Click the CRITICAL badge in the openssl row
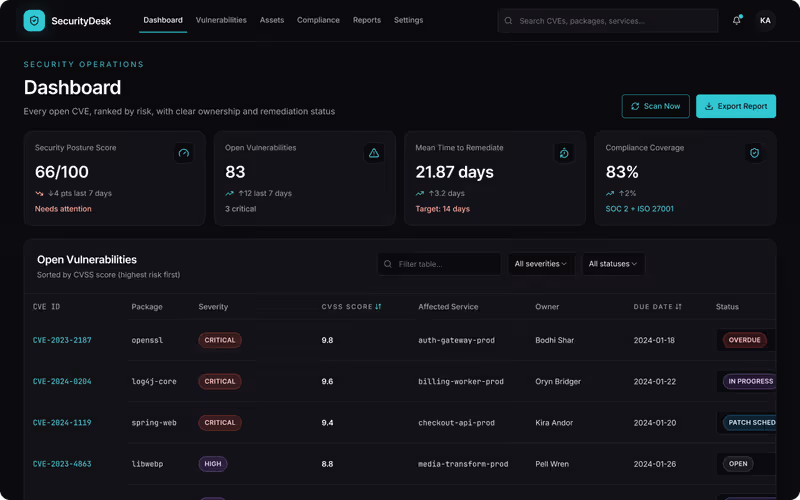This screenshot has width=800, height=500. tap(220, 340)
